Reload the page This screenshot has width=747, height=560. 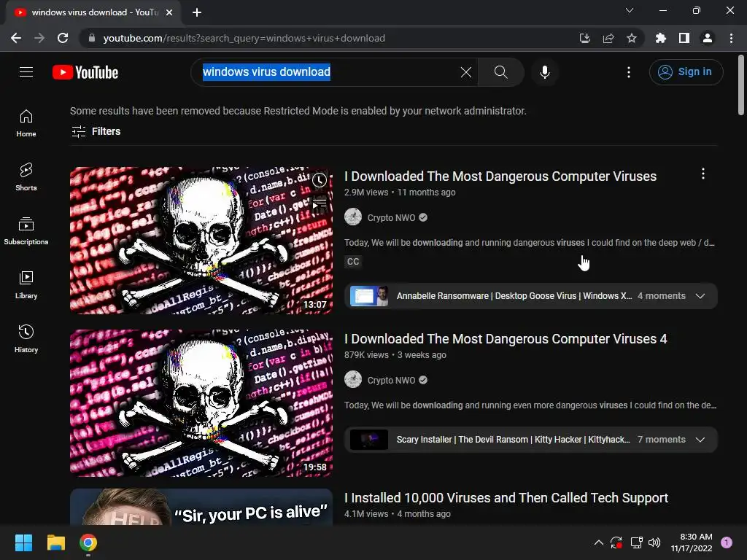63,38
